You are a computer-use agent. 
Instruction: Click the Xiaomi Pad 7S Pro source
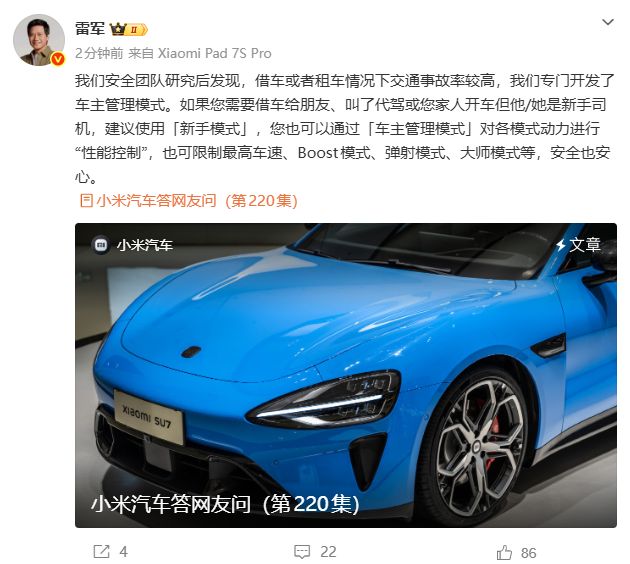(x=215, y=53)
